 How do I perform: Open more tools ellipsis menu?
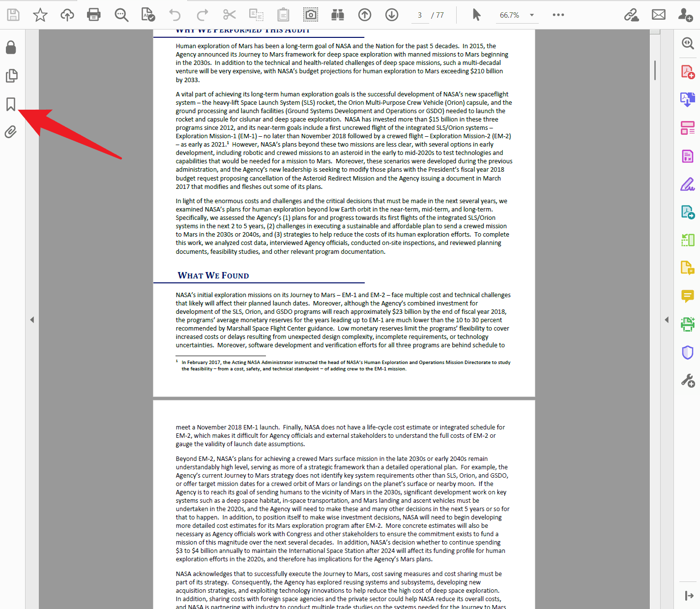(x=558, y=15)
